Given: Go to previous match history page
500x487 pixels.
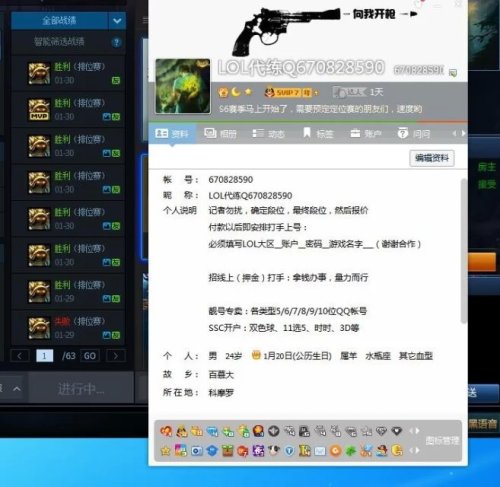Looking at the screenshot, I should click(x=19, y=356).
